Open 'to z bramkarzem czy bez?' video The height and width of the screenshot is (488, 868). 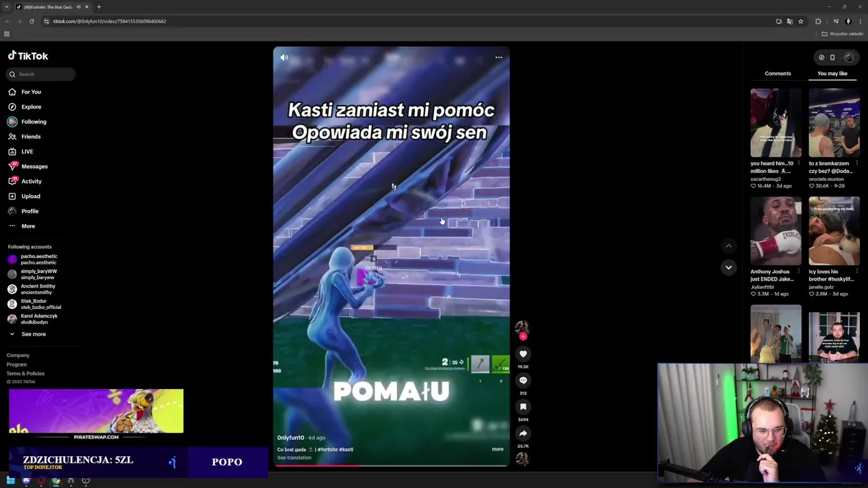pyautogui.click(x=834, y=123)
